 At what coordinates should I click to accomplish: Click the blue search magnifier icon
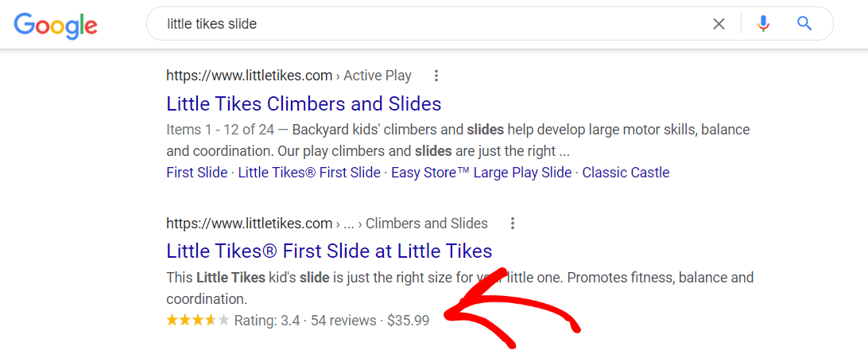[x=804, y=24]
